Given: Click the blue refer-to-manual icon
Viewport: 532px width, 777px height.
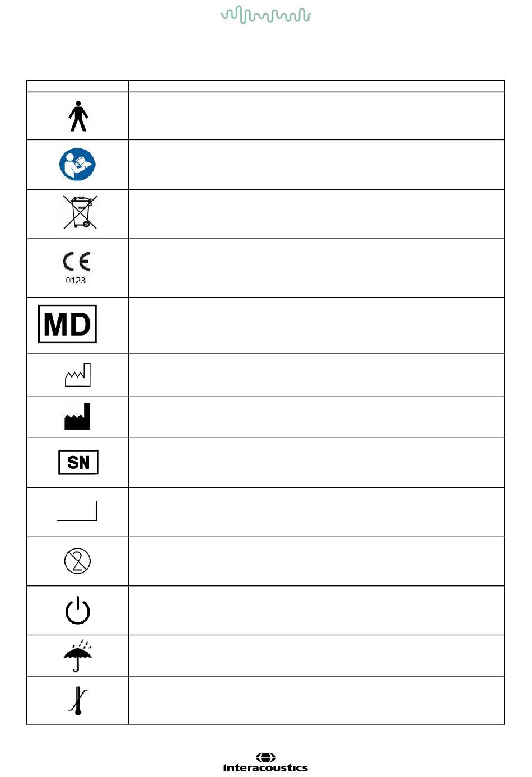Looking at the screenshot, I should (77, 165).
